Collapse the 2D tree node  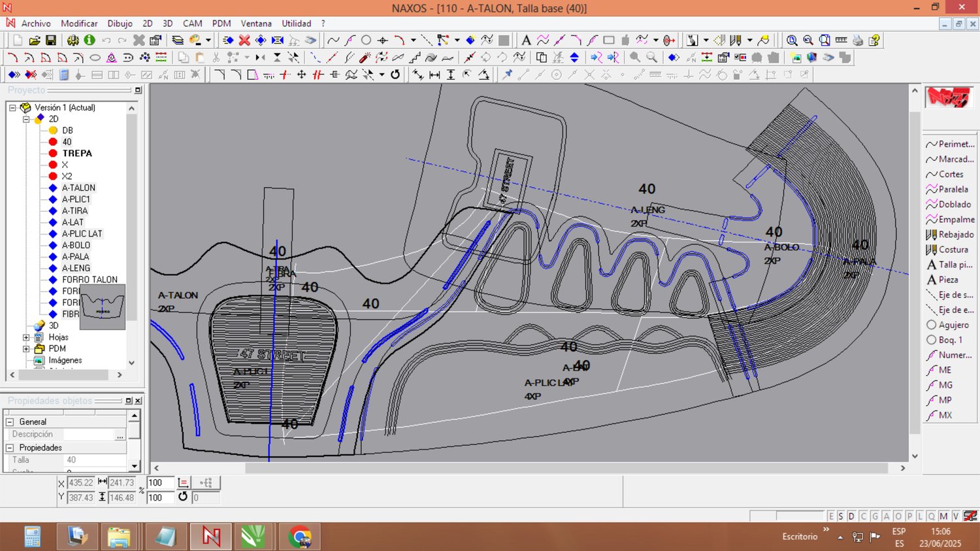pyautogui.click(x=27, y=119)
